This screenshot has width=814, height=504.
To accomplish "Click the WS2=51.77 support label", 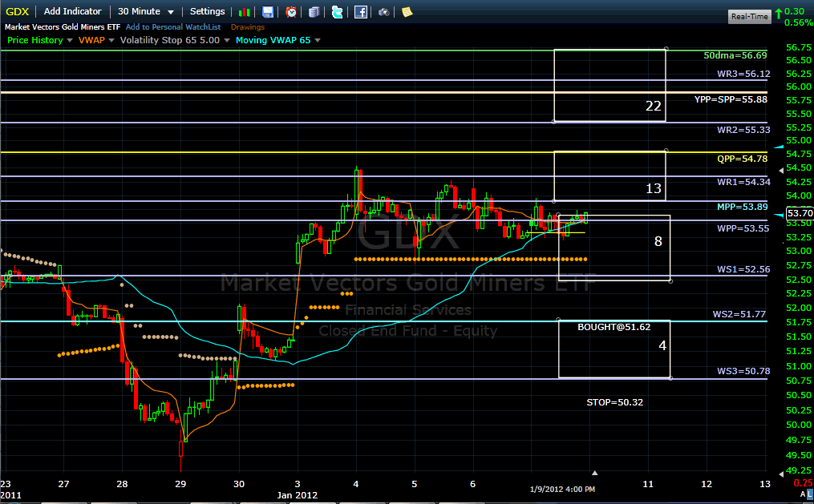I will (x=739, y=314).
